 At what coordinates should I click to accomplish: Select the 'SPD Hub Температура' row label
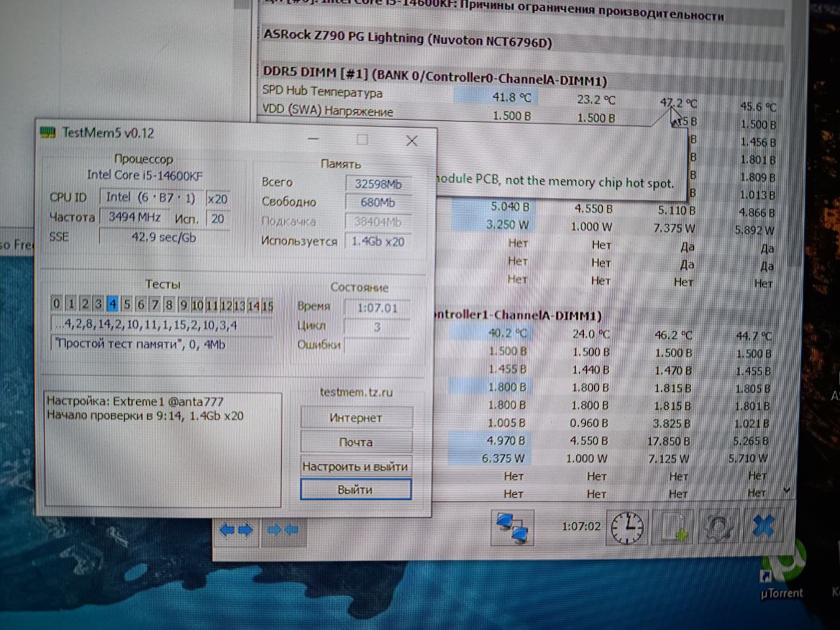click(322, 91)
